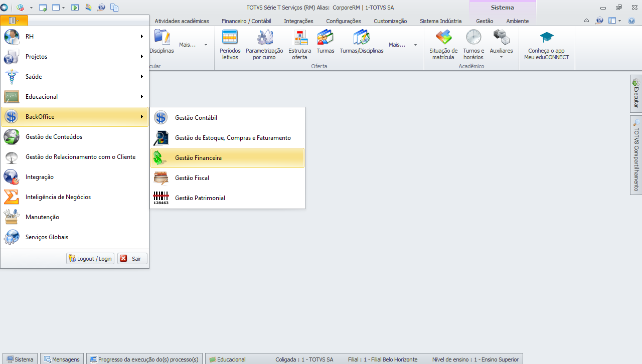Open Gestão Contábil from the submenu
The height and width of the screenshot is (364, 642).
[x=227, y=118]
